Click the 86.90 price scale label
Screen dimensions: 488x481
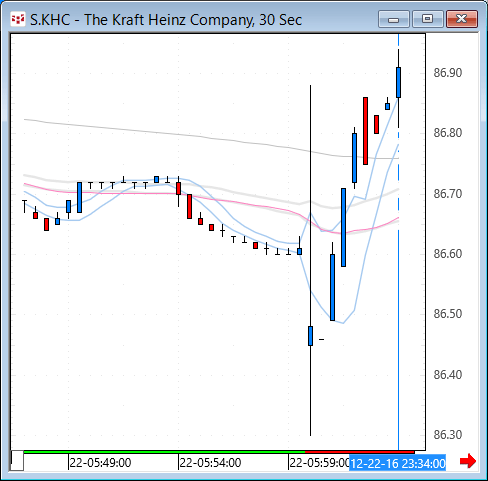[x=447, y=73]
